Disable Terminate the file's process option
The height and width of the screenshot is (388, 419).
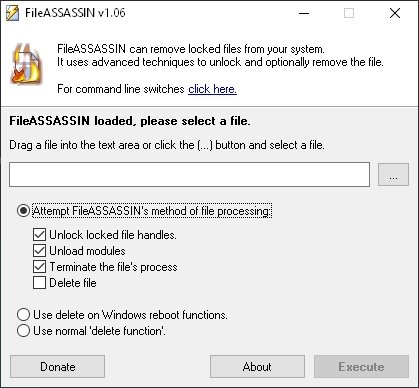[x=39, y=267]
